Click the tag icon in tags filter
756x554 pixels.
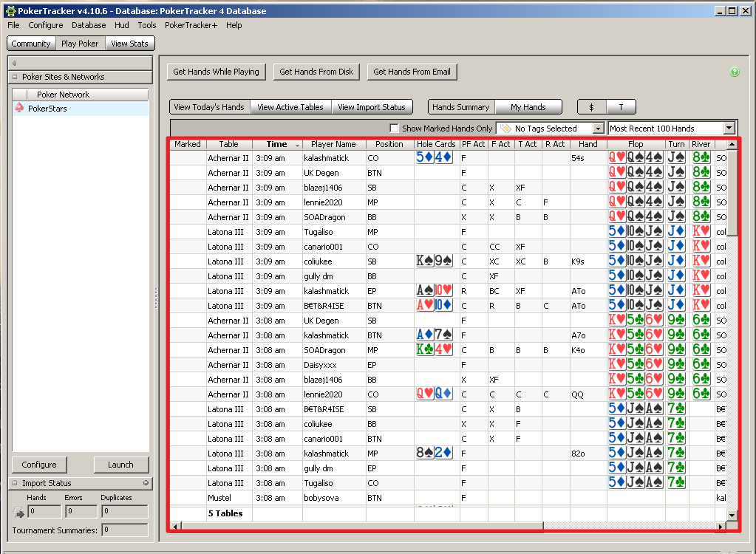(505, 128)
